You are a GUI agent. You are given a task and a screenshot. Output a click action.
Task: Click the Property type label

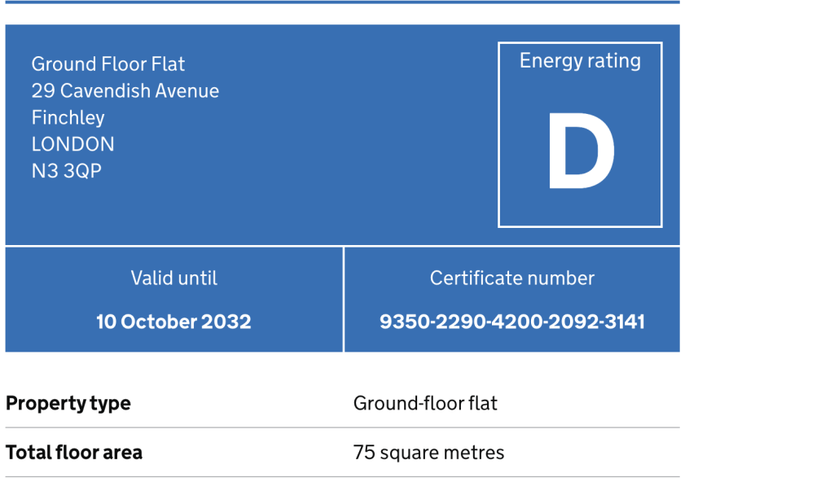click(68, 404)
